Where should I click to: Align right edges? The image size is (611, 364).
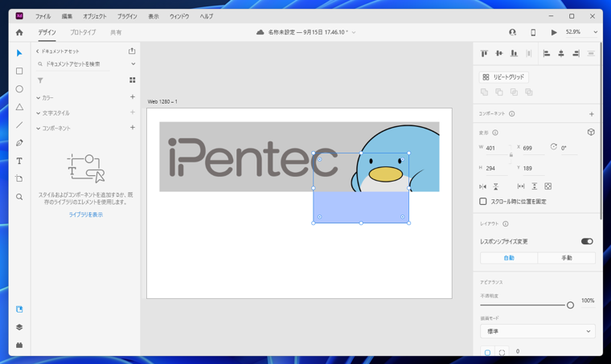[576, 53]
